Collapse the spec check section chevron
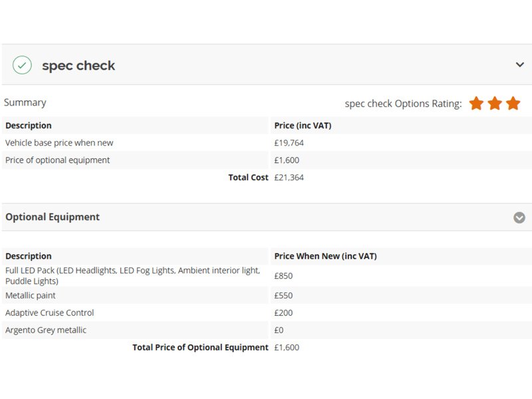 pos(519,65)
